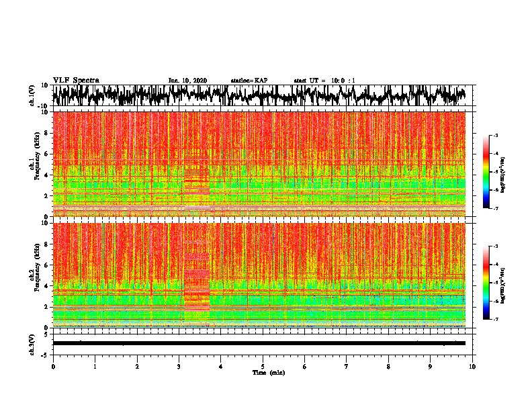The height and width of the screenshot is (411, 532).
Task: Click the ch.2 color bar "log(PSD)" label
Action: tap(504, 285)
